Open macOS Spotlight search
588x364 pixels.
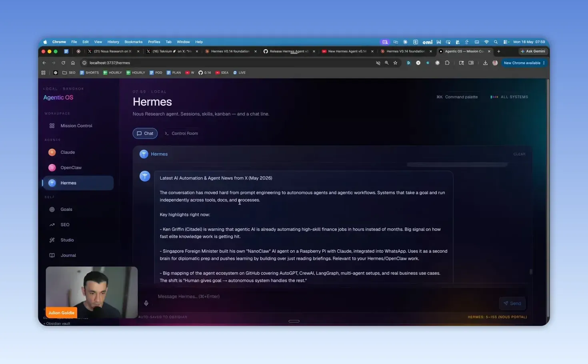(x=496, y=42)
